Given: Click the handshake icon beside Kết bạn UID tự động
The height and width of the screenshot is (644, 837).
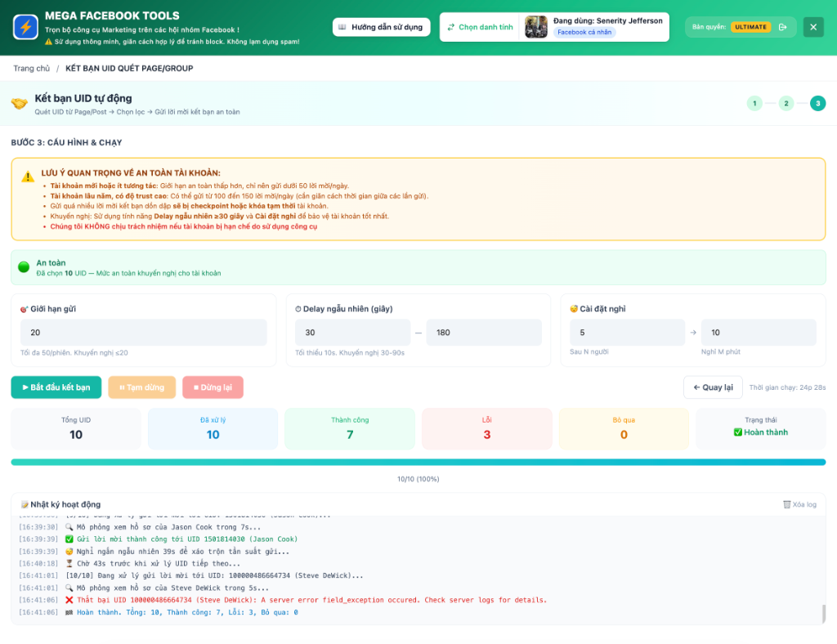Looking at the screenshot, I should [20, 104].
